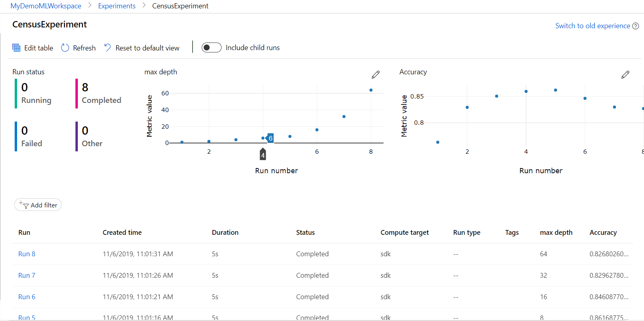Viewport: 644px width, 321px height.
Task: Select the run 7 point on max depth chart
Action: pyautogui.click(x=344, y=116)
